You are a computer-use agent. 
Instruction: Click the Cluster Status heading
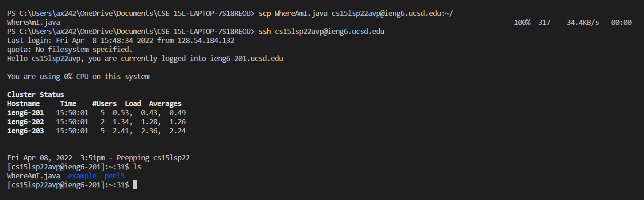[36, 95]
